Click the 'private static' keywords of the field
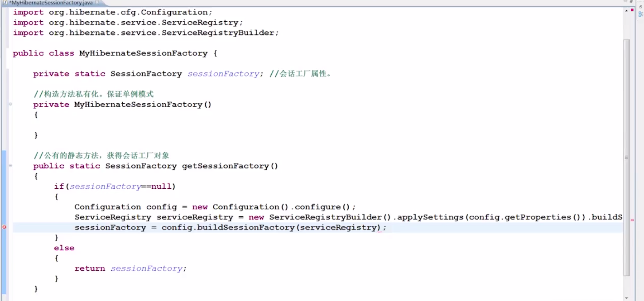This screenshot has width=644, height=301. [x=69, y=74]
